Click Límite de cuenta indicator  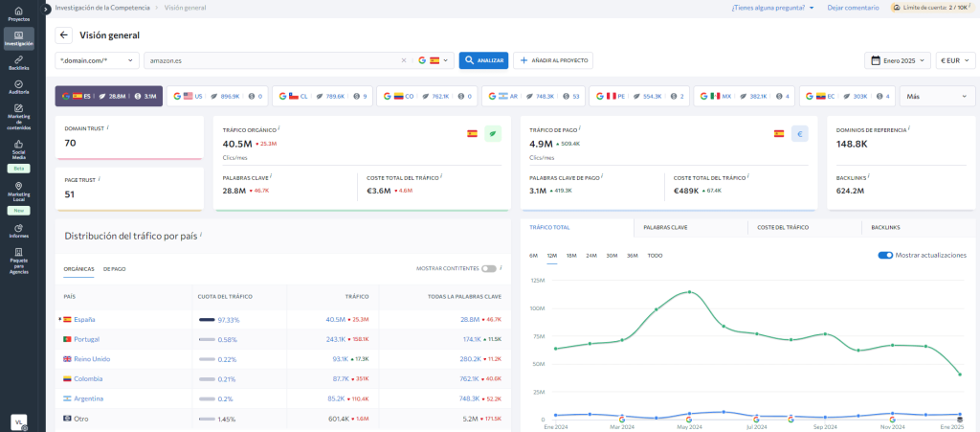coord(932,8)
